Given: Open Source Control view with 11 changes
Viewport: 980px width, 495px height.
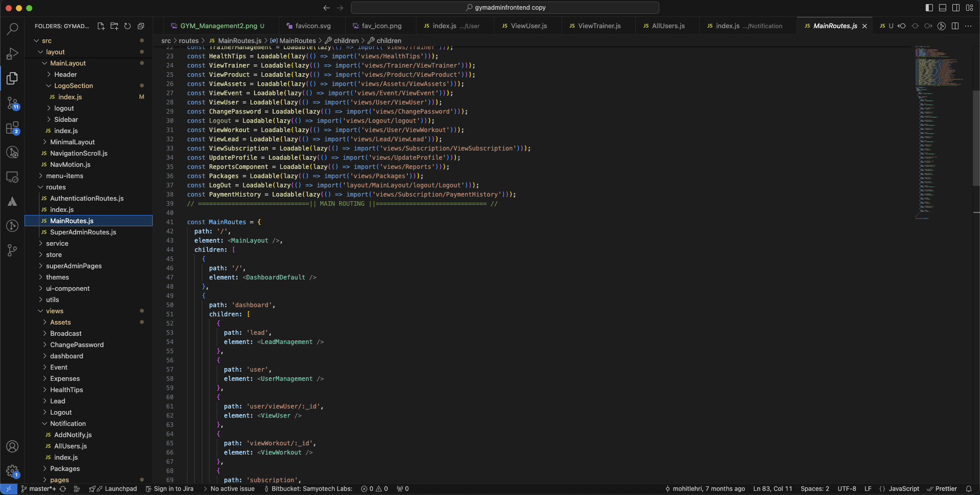Looking at the screenshot, I should coord(12,103).
